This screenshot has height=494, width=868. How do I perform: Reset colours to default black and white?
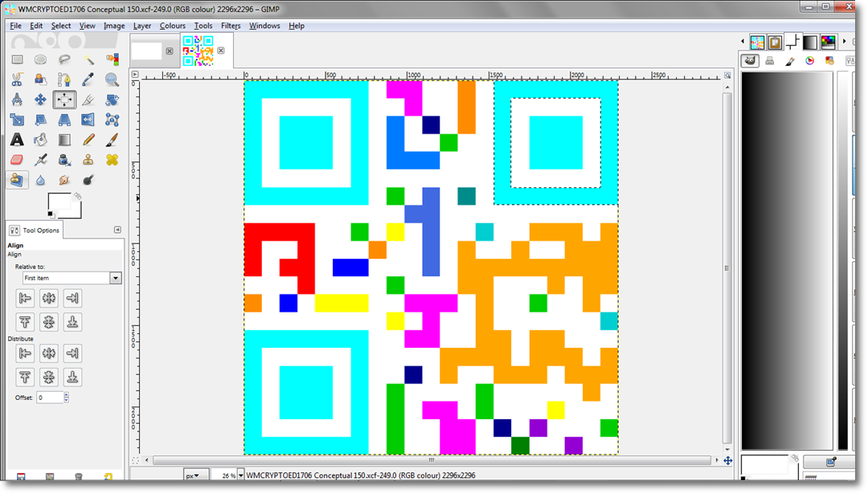tap(51, 214)
